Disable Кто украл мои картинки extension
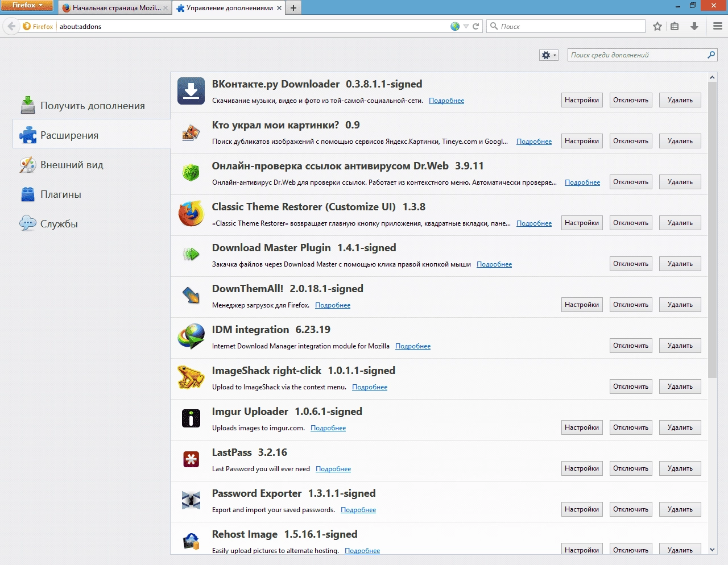This screenshot has height=565, width=728. [631, 141]
